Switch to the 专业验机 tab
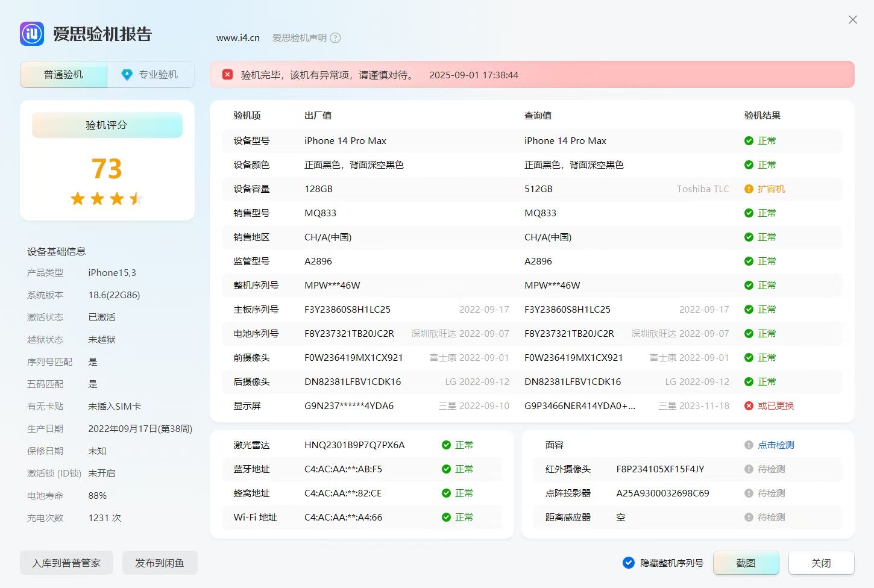874x588 pixels. 157,75
